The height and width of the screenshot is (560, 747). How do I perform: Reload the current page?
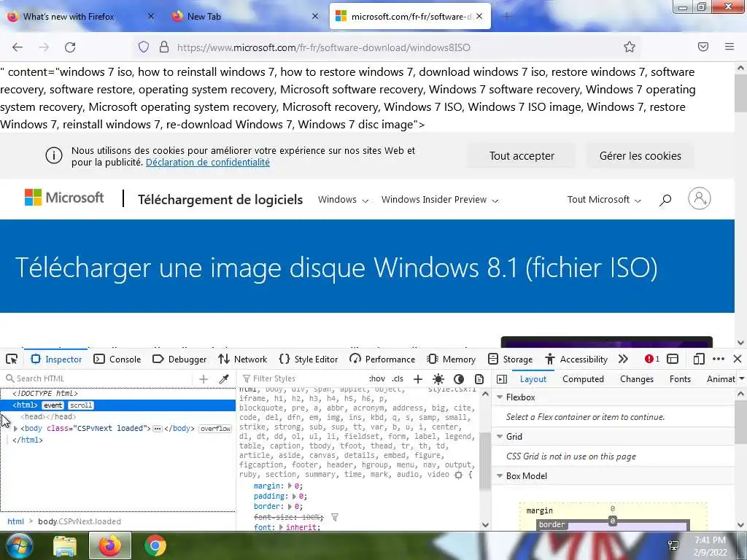tap(70, 47)
